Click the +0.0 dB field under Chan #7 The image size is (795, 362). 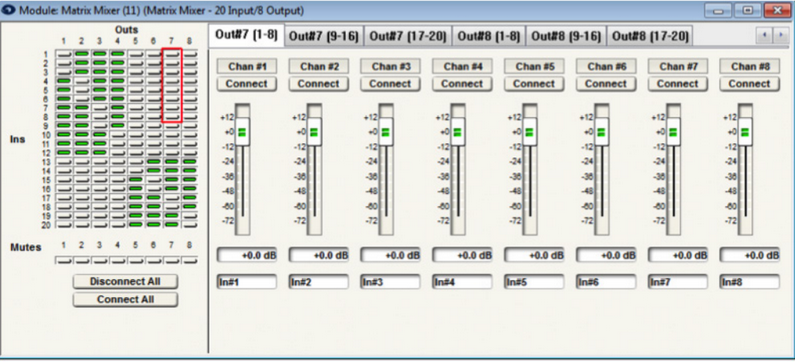678,255
